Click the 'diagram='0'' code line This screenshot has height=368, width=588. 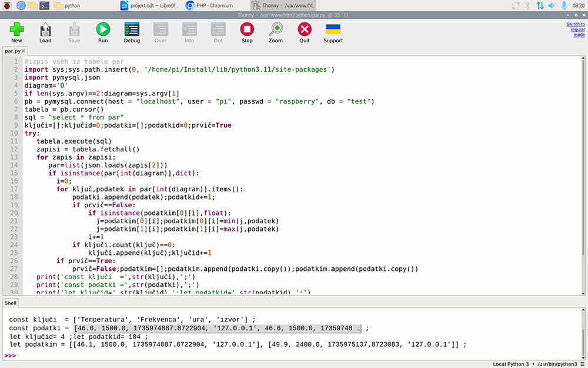click(46, 85)
